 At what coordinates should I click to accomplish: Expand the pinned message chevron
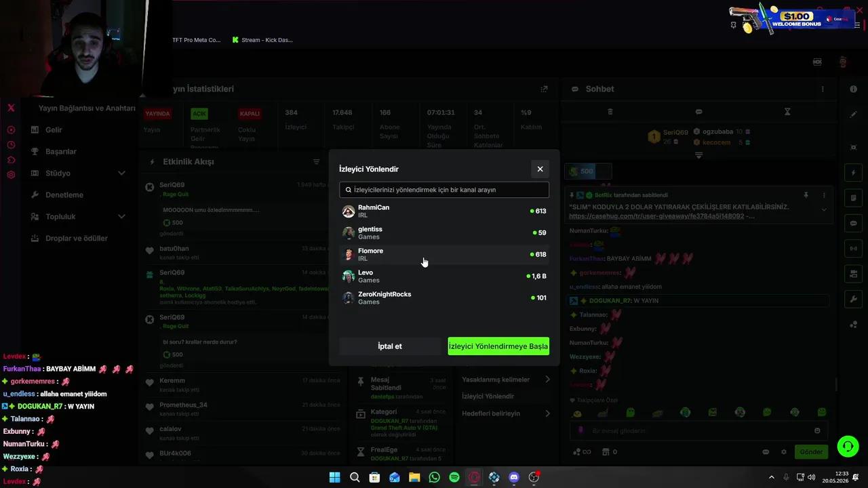(824, 209)
